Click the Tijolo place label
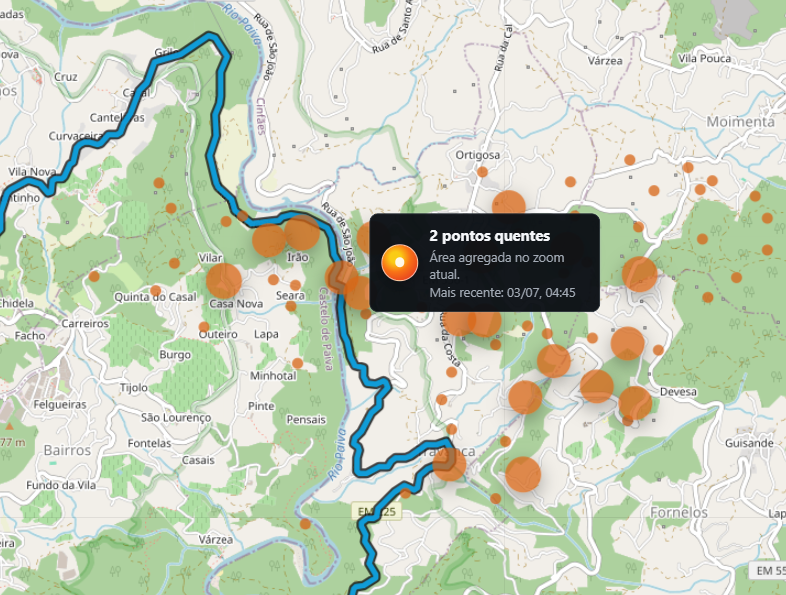786x595 pixels. click(133, 387)
